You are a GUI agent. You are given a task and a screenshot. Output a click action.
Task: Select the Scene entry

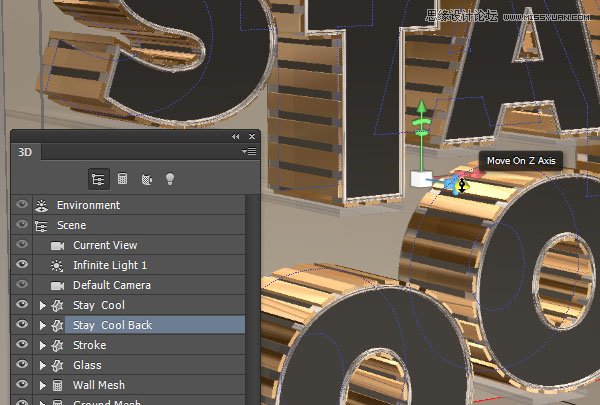139,225
